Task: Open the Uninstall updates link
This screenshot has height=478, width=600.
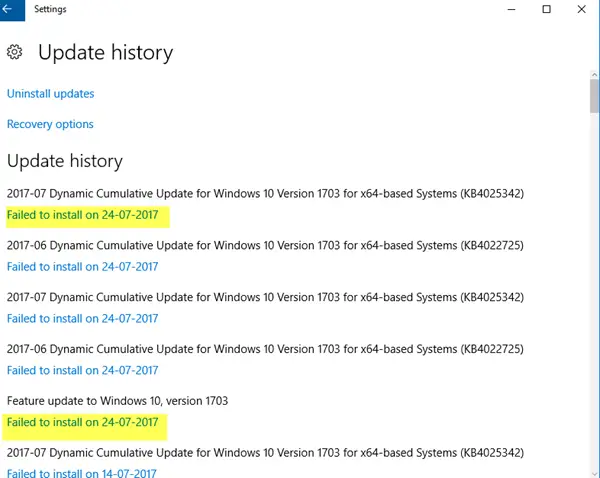Action: (50, 94)
